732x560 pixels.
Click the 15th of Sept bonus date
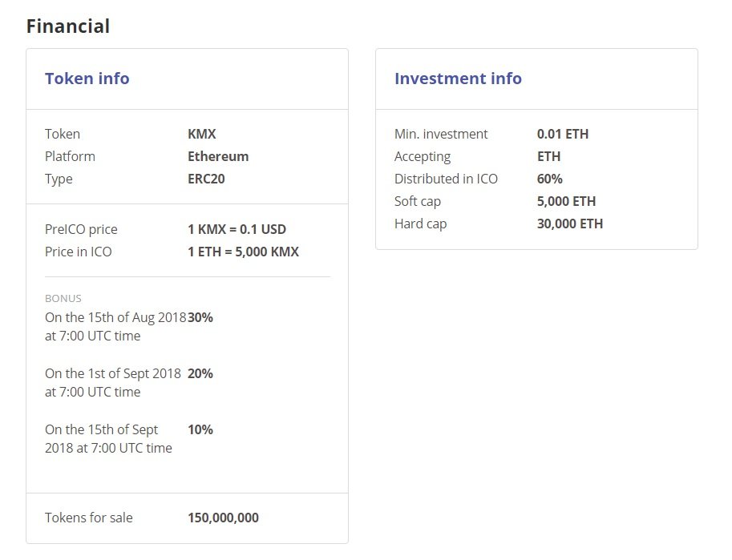(108, 439)
